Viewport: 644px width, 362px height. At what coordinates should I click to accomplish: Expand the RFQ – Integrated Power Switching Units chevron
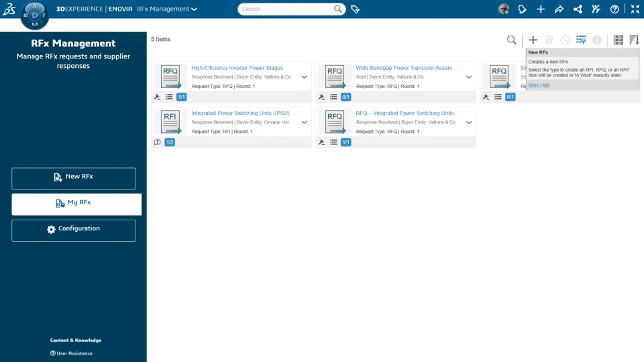pos(469,123)
